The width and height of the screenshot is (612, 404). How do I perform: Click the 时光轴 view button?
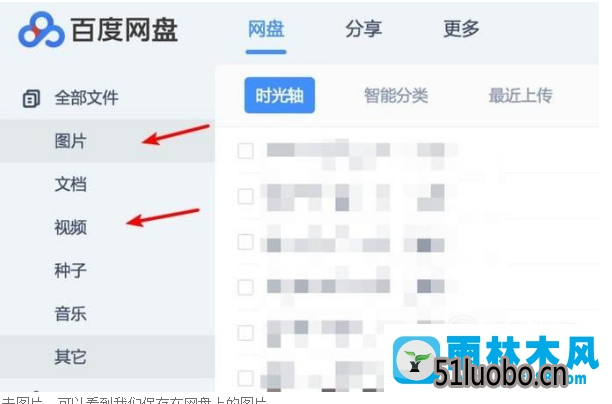click(279, 95)
